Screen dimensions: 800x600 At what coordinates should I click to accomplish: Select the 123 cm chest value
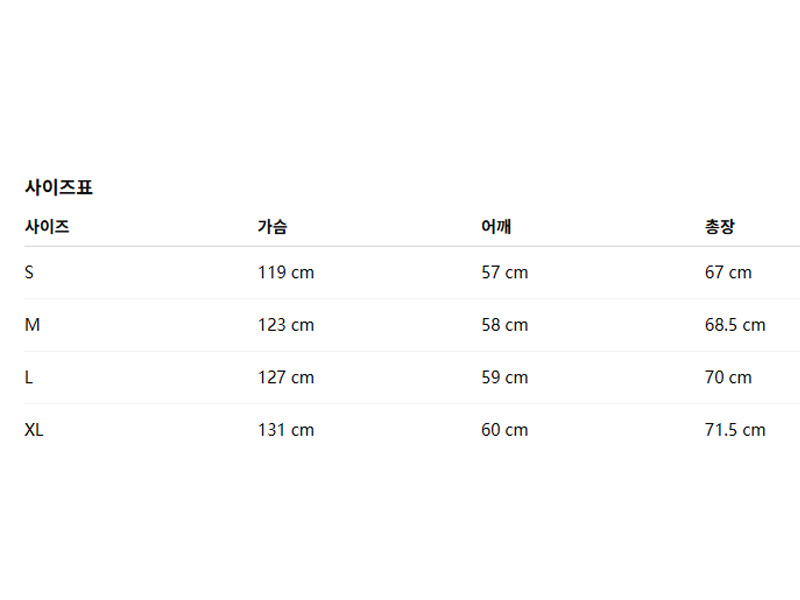285,325
